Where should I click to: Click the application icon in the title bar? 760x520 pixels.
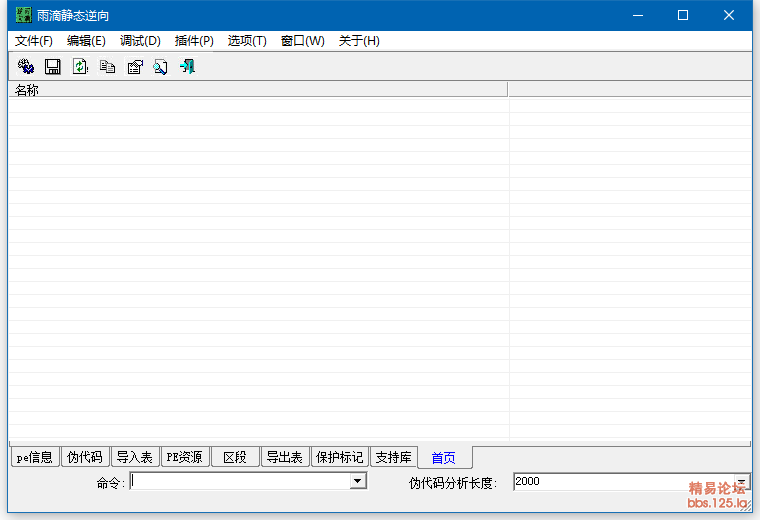[x=23, y=16]
